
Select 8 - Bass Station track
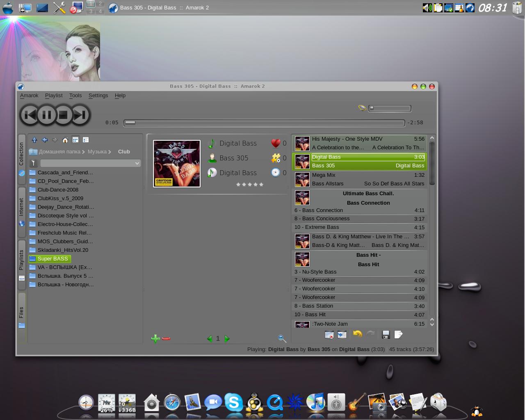tap(360, 306)
